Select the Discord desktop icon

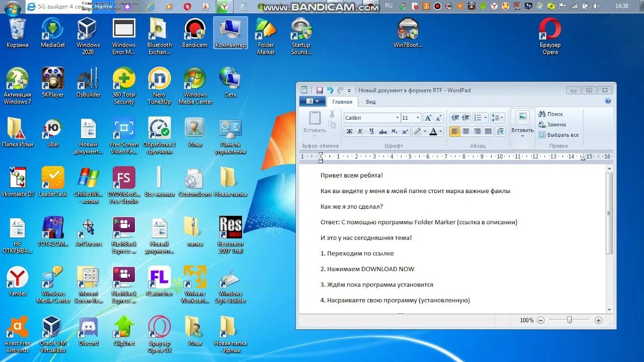89,331
